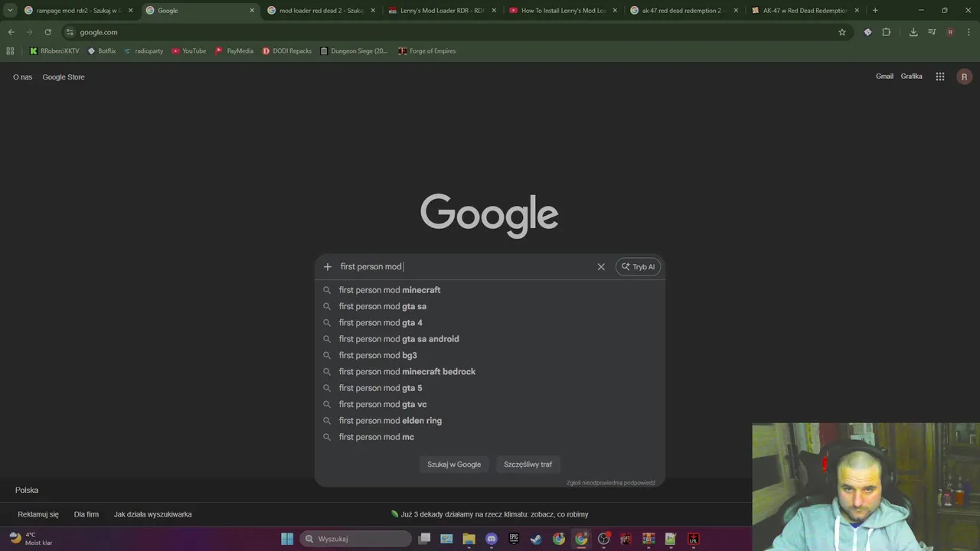
Task: Open the media controls icon in toolbar
Action: tap(932, 32)
